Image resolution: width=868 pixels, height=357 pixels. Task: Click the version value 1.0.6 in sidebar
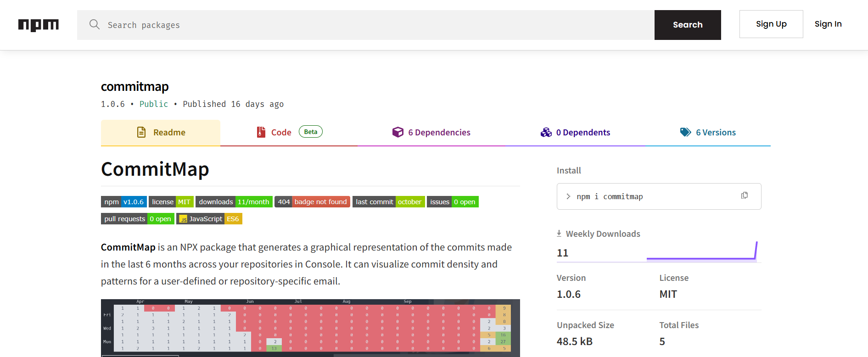pos(569,294)
